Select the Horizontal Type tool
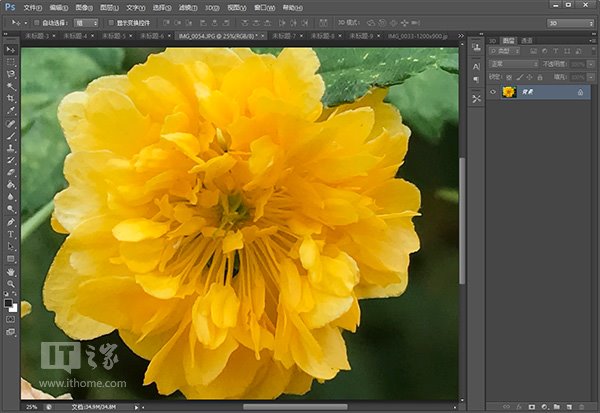600x413 pixels. 10,234
